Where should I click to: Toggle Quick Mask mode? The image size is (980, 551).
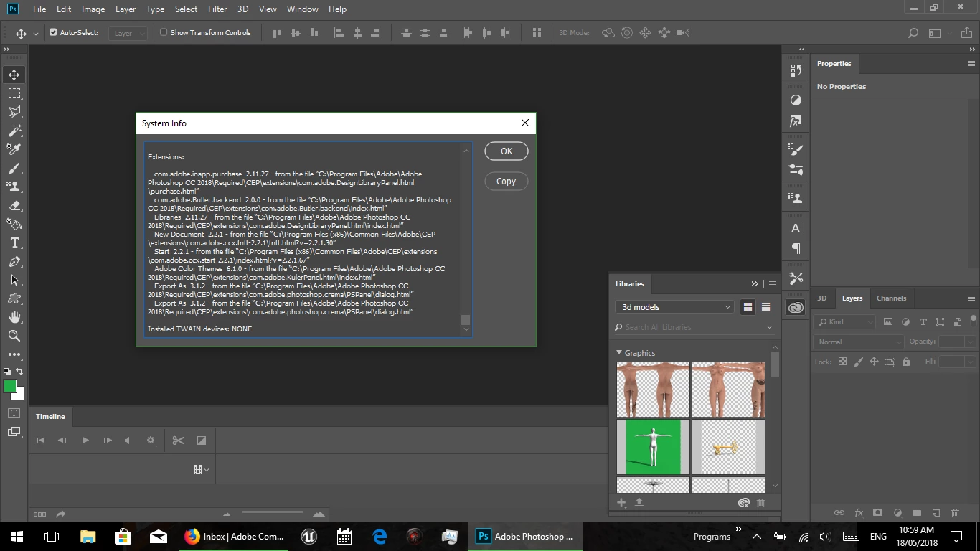(x=14, y=413)
